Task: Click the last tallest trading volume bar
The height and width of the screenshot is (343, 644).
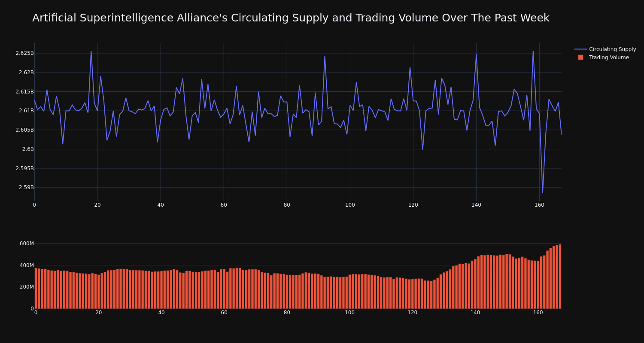Action: pyautogui.click(x=560, y=277)
